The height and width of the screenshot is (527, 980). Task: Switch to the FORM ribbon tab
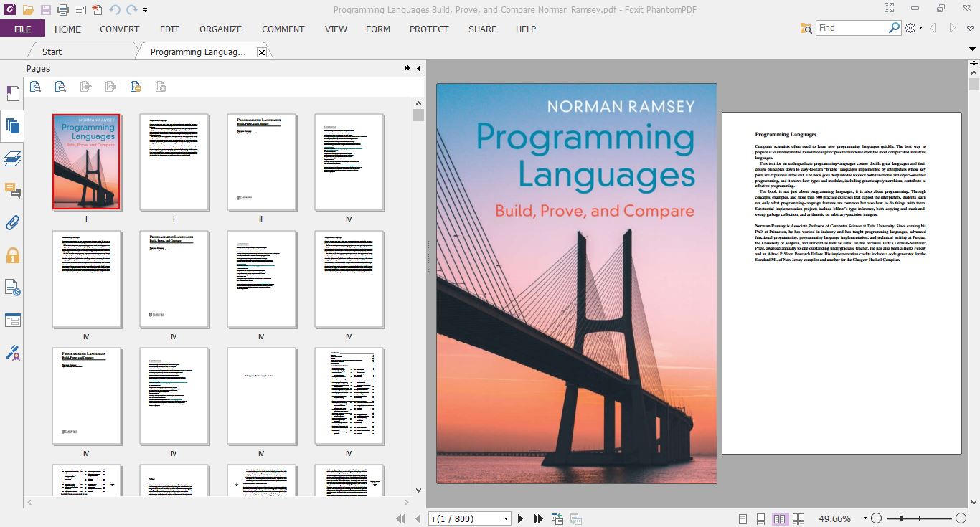pos(378,29)
